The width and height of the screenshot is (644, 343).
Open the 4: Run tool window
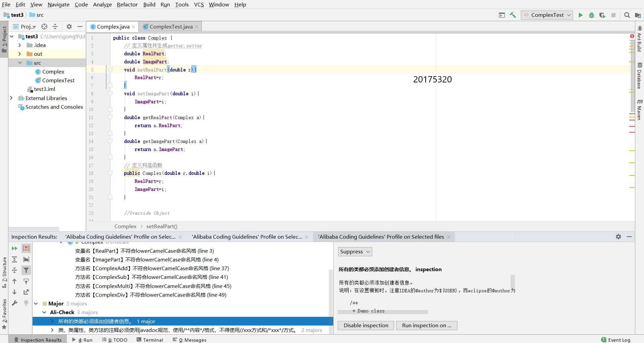[82, 340]
